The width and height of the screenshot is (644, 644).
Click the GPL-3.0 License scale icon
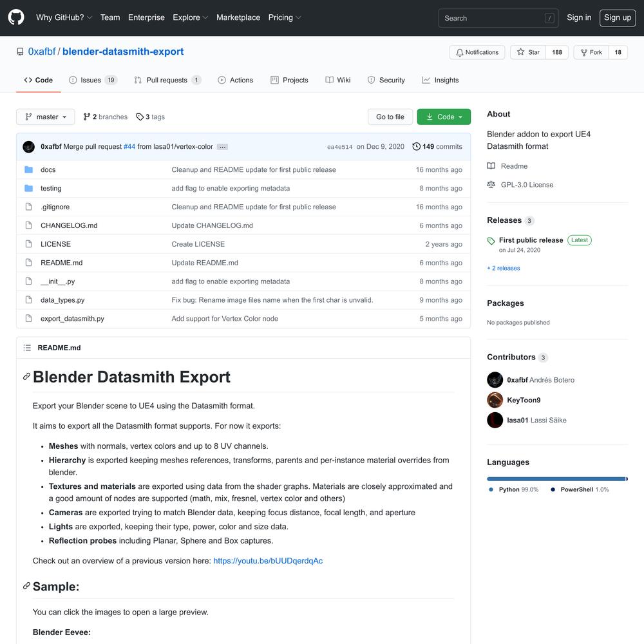[491, 185]
